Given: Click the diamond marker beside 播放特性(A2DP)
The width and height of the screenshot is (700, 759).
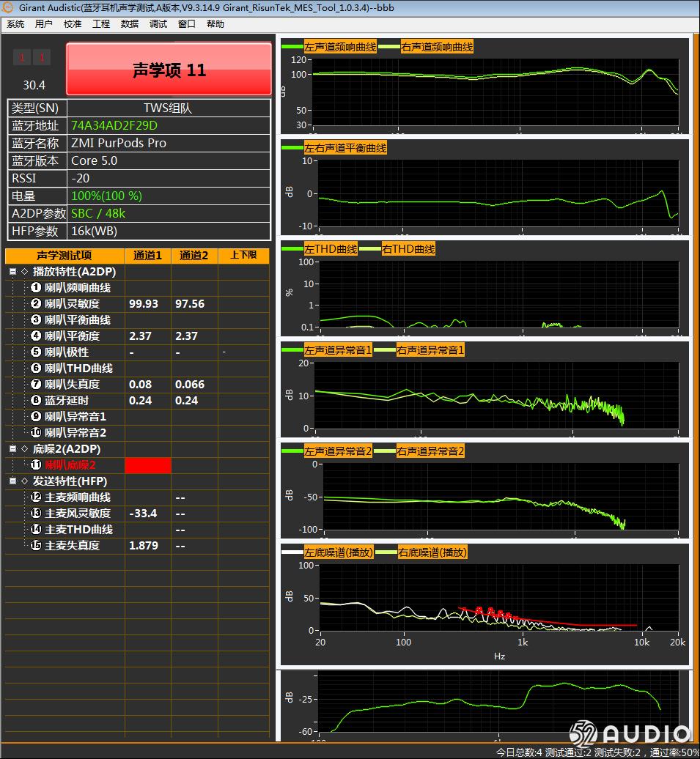Looking at the screenshot, I should pyautogui.click(x=24, y=272).
